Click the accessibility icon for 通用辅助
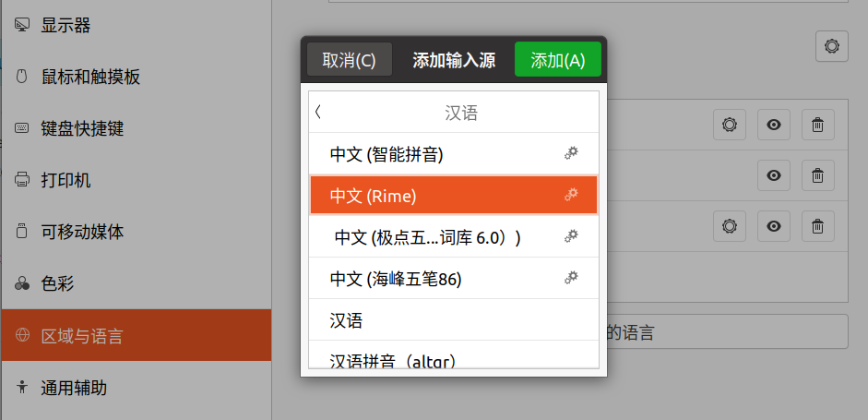The height and width of the screenshot is (420, 868). coord(21,388)
